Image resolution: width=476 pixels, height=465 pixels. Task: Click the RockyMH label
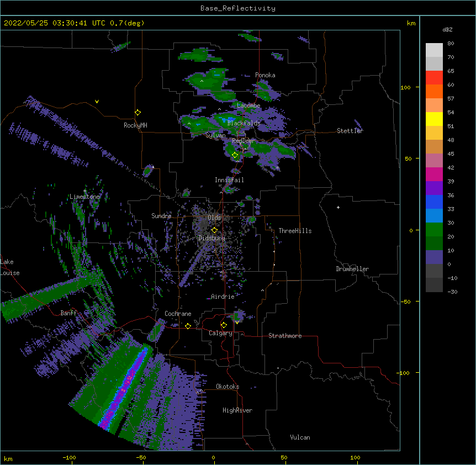click(135, 125)
